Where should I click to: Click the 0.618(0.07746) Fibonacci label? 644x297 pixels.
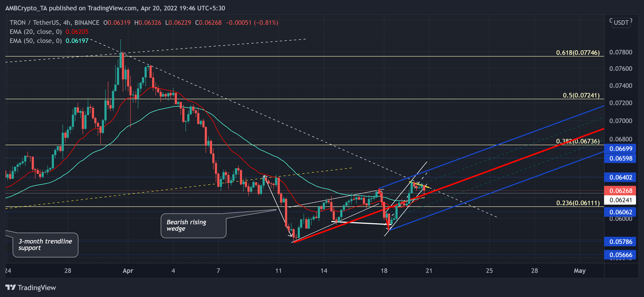coord(578,52)
